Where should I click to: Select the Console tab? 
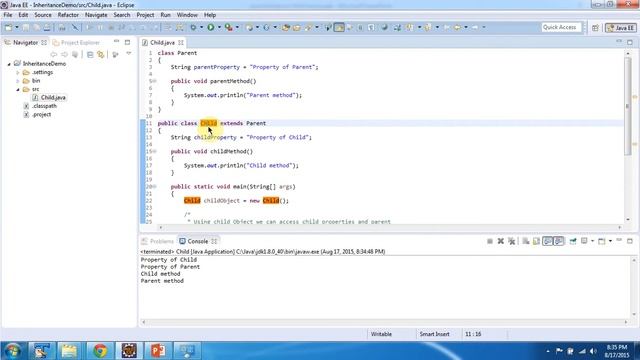pyautogui.click(x=198, y=241)
